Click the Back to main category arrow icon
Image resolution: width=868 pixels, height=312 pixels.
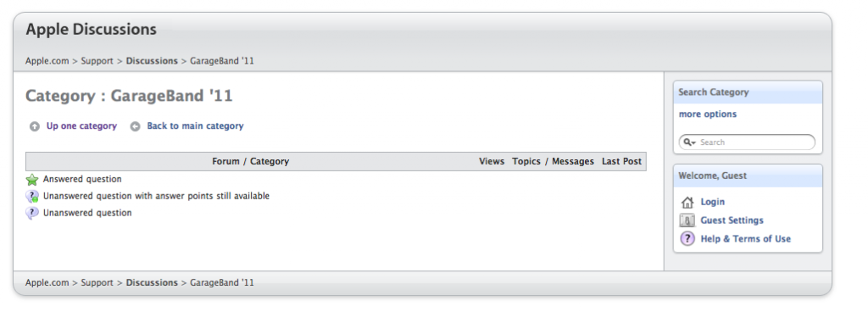(135, 126)
